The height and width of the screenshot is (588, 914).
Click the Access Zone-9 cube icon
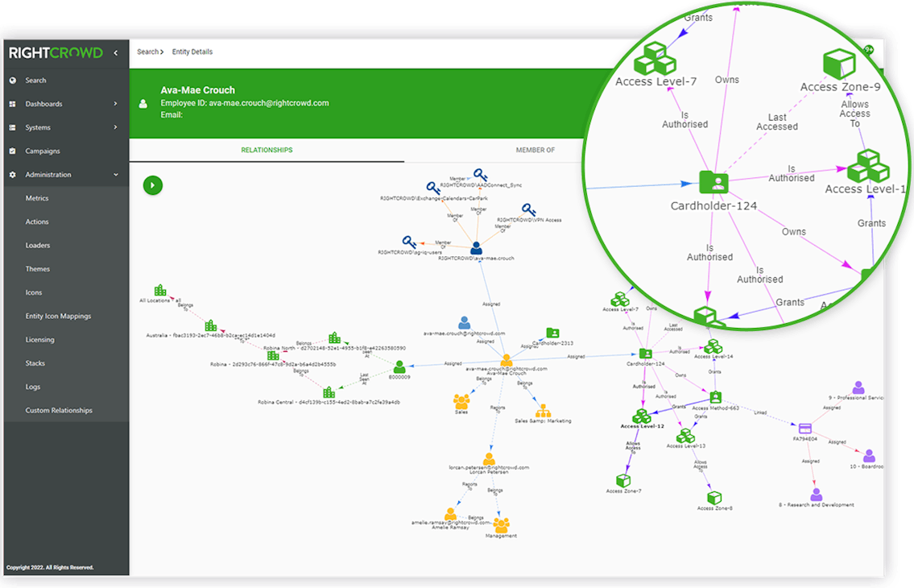[838, 64]
